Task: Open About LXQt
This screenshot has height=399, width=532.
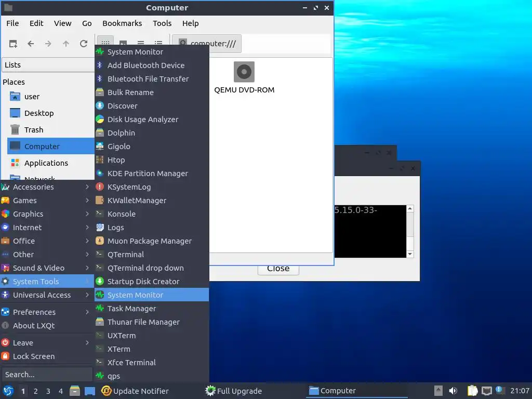Action: (47, 326)
